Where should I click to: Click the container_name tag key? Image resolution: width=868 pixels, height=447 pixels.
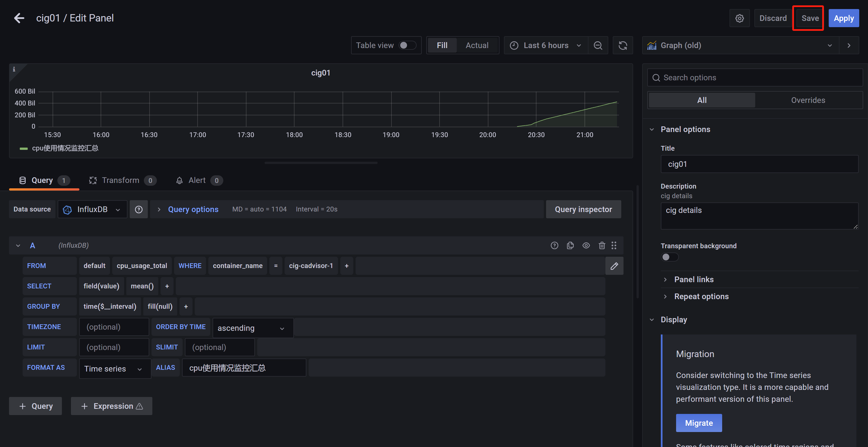pos(237,266)
